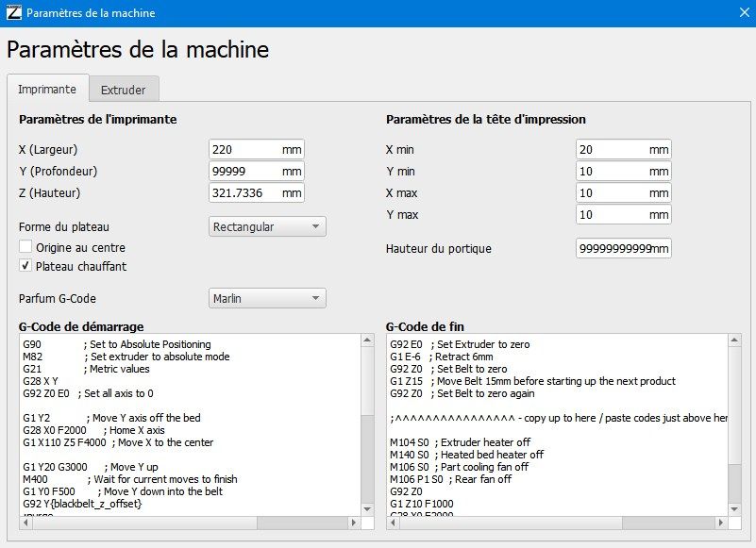
Task: Click the 'G92 Z0 E0' Set all axis line
Action: tap(88, 393)
